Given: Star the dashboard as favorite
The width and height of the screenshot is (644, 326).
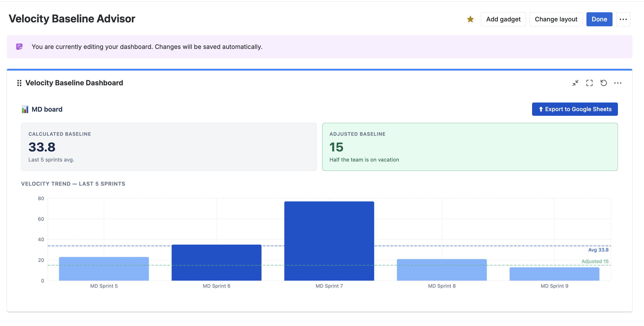Looking at the screenshot, I should coord(470,19).
